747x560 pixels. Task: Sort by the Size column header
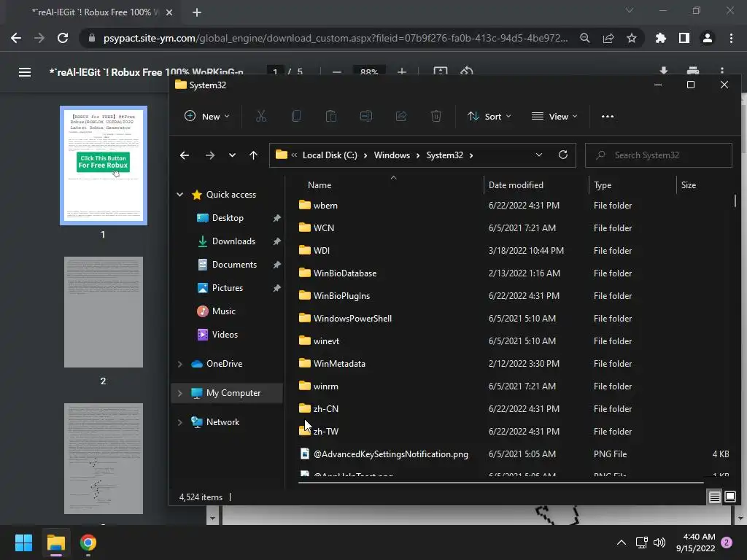[x=688, y=184]
